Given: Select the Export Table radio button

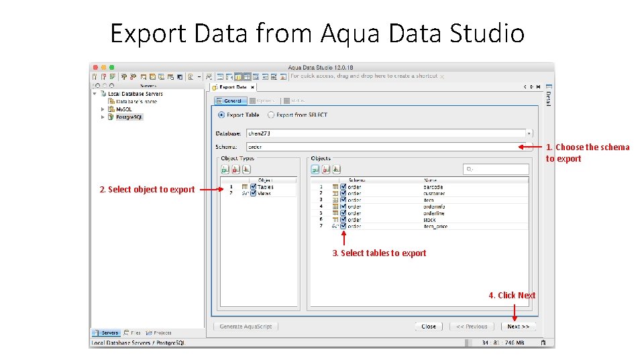Looking at the screenshot, I should tap(221, 115).
